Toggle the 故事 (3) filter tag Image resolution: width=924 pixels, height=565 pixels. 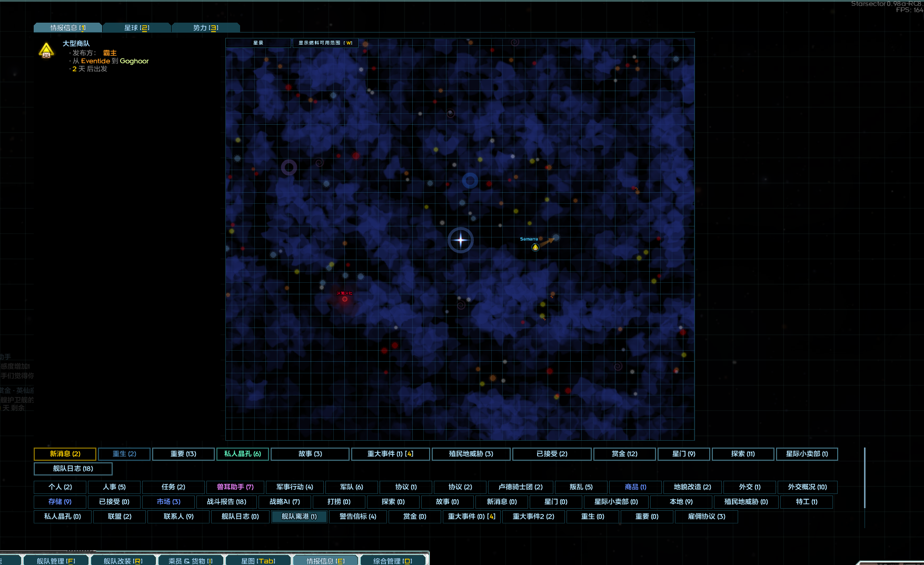(x=310, y=454)
